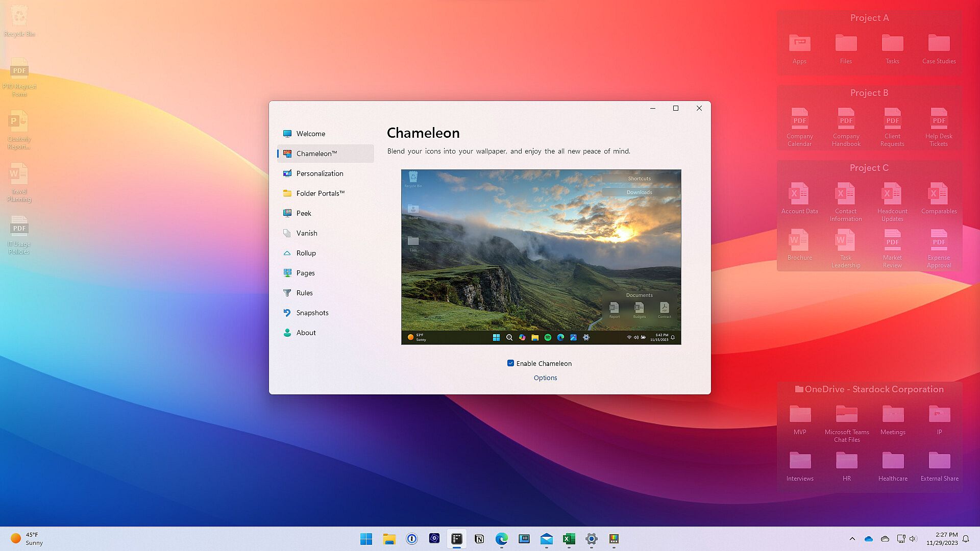Open the Vanish settings page
This screenshot has width=980, height=551.
tap(306, 233)
